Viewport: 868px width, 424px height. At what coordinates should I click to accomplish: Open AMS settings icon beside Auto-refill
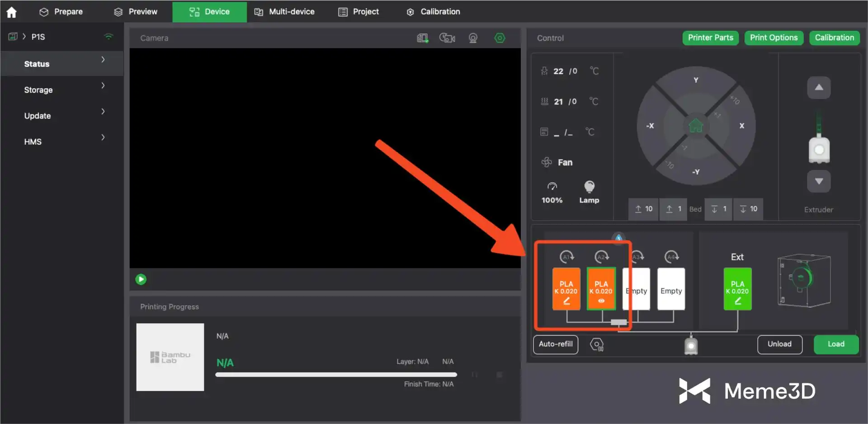597,344
